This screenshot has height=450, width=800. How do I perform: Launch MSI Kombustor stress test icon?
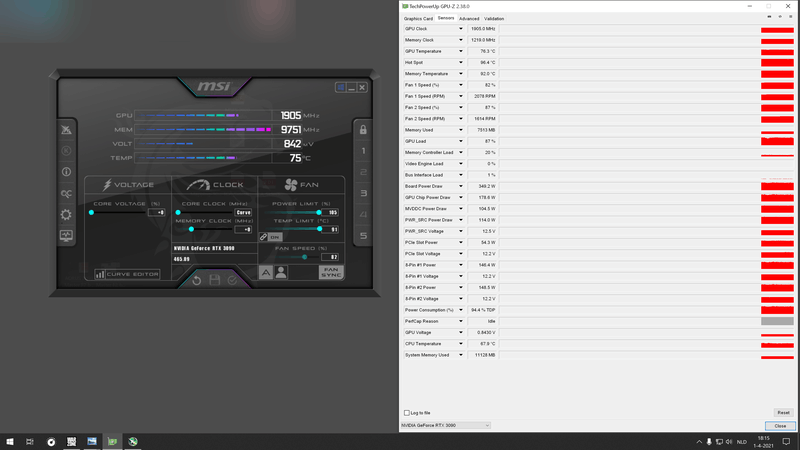tap(66, 151)
